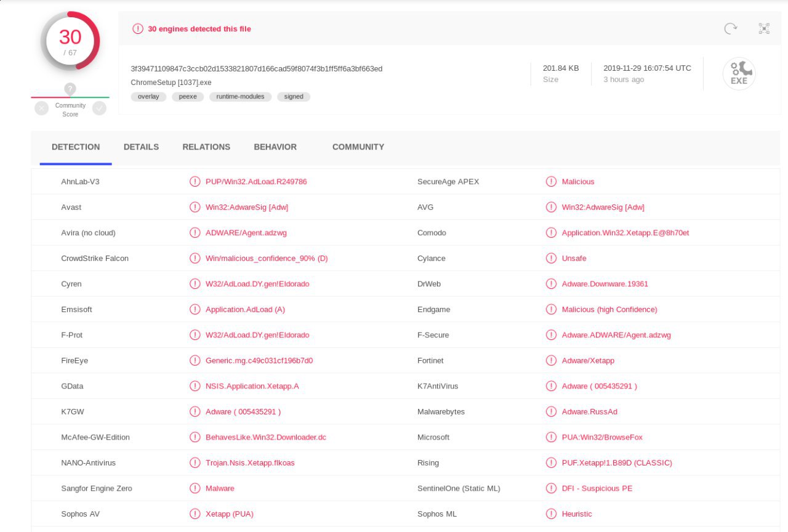
Task: Vote negative with community X icon
Action: [41, 108]
